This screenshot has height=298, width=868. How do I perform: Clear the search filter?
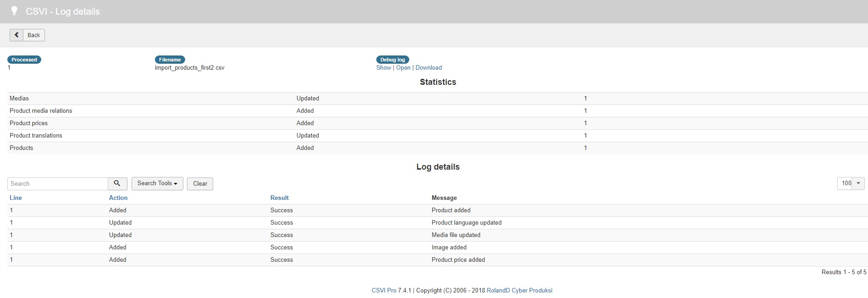coord(200,183)
